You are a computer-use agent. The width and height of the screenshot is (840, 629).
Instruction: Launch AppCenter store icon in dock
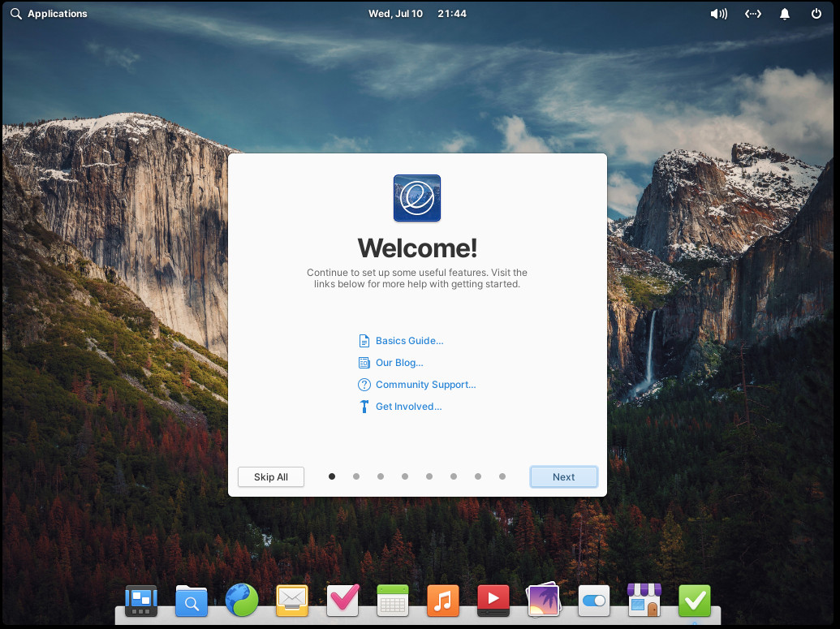click(x=644, y=600)
